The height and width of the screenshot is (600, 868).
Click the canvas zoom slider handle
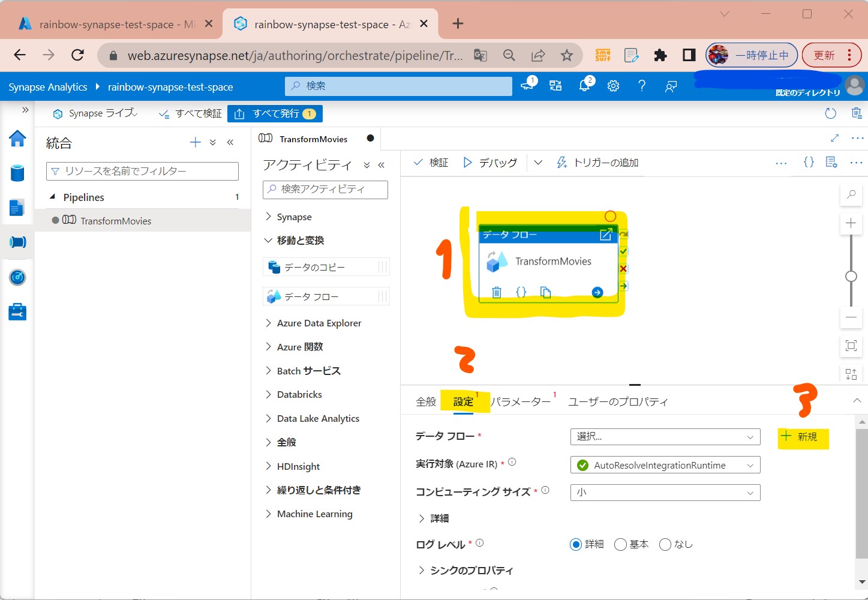click(x=851, y=276)
